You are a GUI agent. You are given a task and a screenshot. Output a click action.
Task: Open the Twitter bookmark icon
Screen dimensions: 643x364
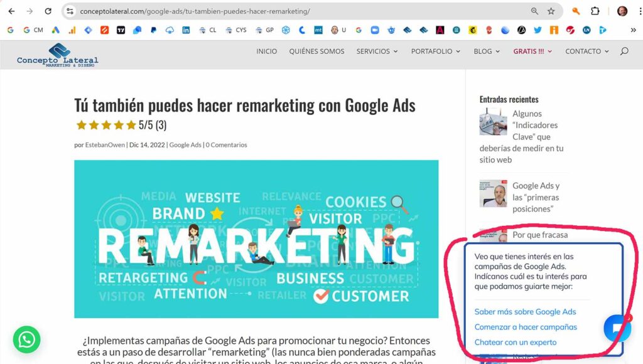[x=538, y=30]
